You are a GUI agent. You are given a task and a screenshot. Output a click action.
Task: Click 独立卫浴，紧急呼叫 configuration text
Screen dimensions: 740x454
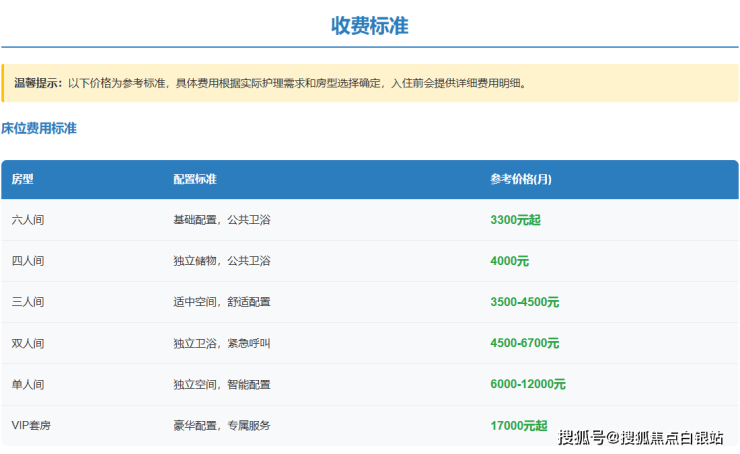(221, 343)
